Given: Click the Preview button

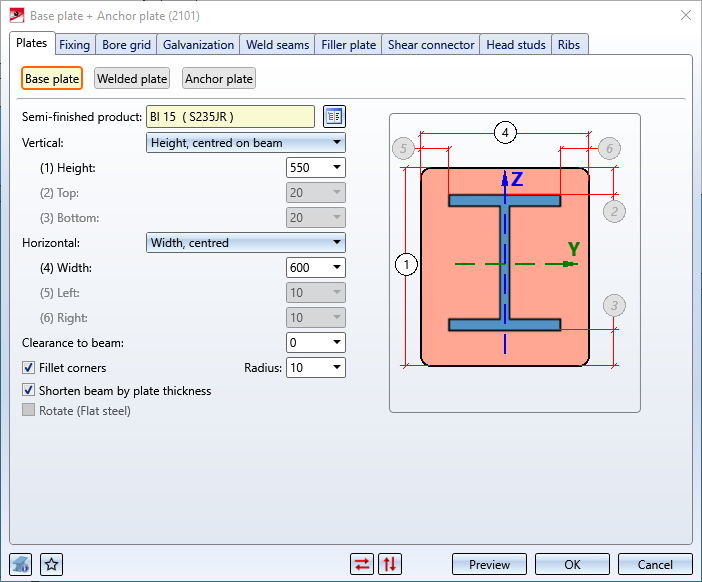Looking at the screenshot, I should point(489,565).
